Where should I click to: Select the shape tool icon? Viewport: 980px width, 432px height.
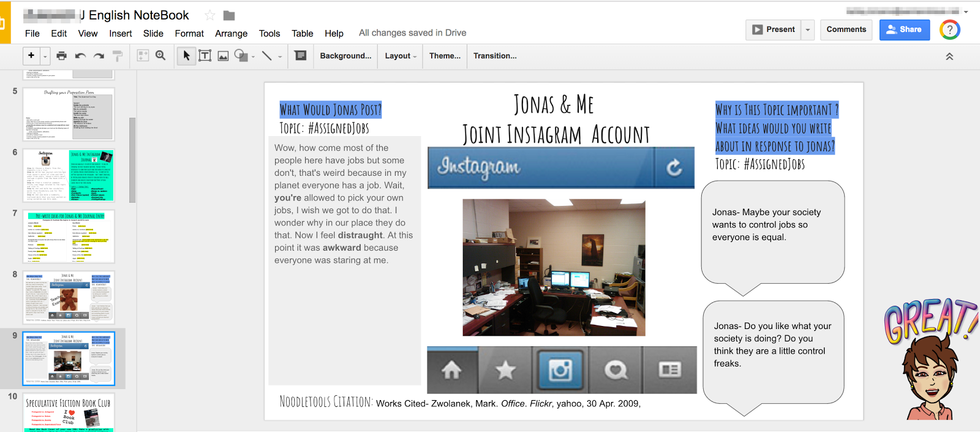(241, 56)
